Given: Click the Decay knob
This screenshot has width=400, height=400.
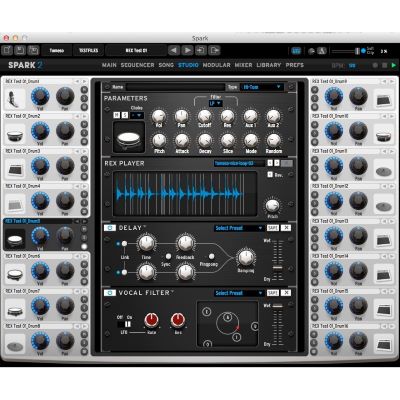Looking at the screenshot, I should click(205, 141).
